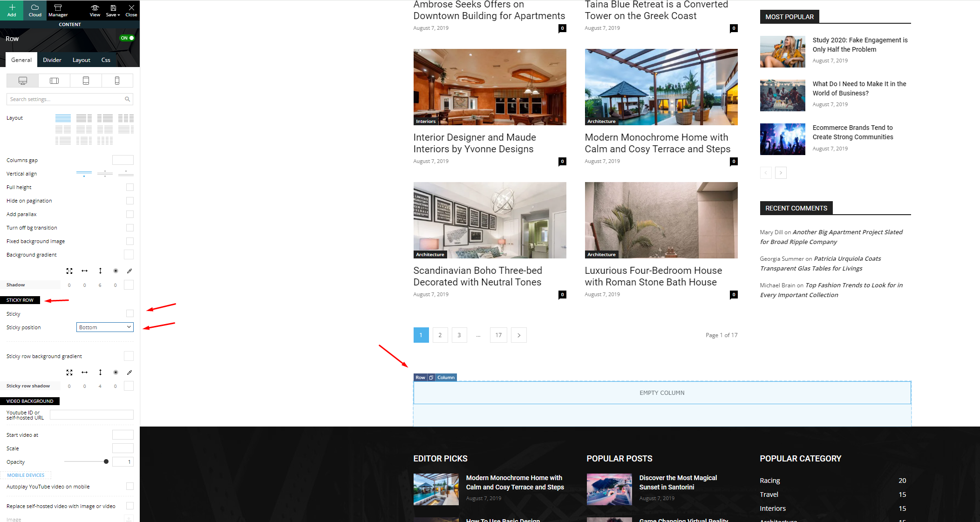Click the search magnifier icon in settings
Image resolution: width=980 pixels, height=522 pixels.
127,99
